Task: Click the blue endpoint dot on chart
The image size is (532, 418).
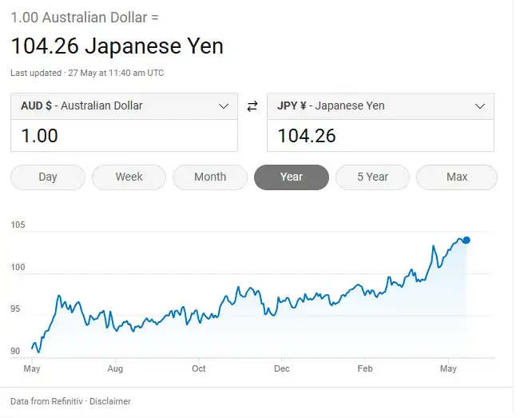Action: coord(466,240)
